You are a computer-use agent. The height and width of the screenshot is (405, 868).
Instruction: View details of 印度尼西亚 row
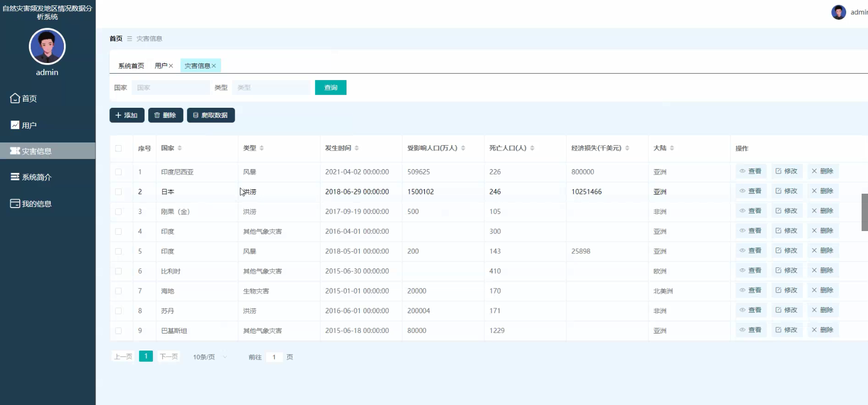tap(751, 171)
